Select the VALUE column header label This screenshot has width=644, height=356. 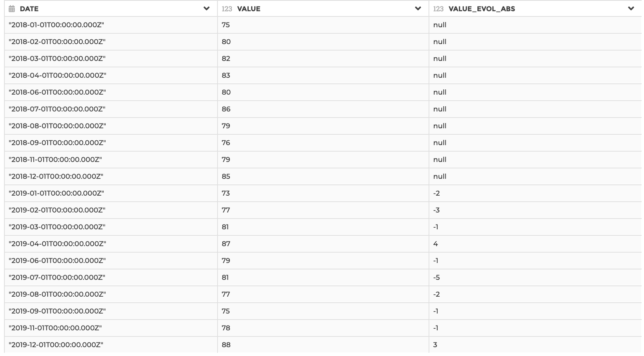(249, 9)
